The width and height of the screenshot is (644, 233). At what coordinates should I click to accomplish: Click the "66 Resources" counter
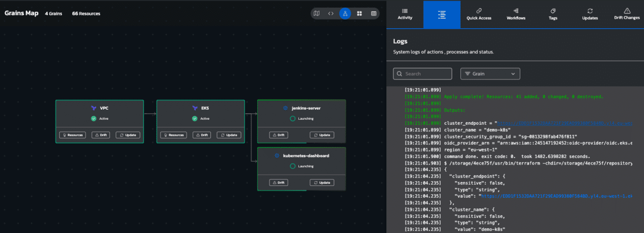(x=86, y=14)
